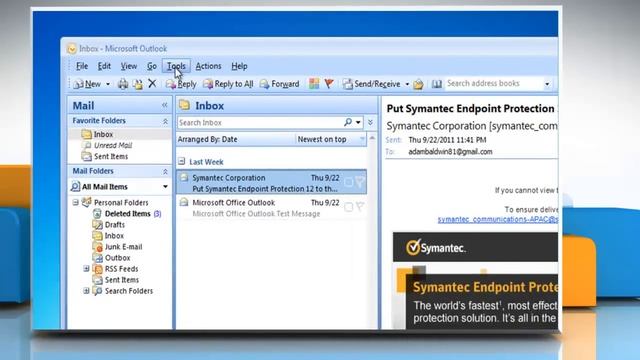Expand the Search Folders node
Viewport: 640px width, 360px height.
click(86, 291)
